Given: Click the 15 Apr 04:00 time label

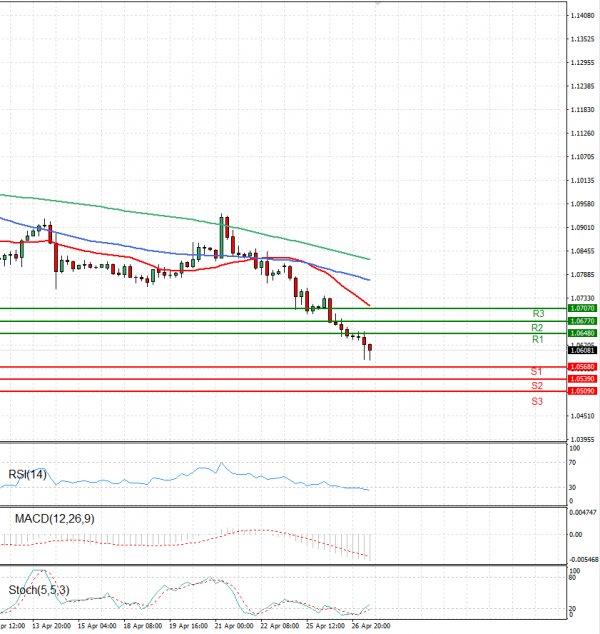Looking at the screenshot, I should click(x=97, y=626).
